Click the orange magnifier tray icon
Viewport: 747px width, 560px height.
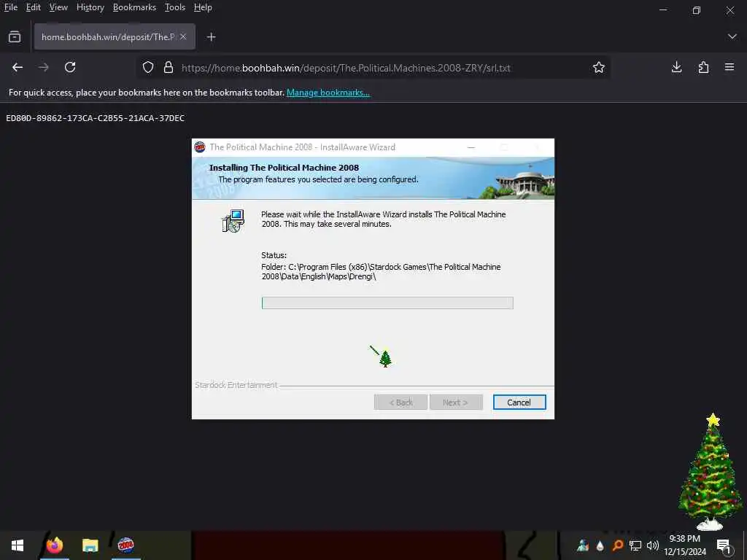(617, 545)
